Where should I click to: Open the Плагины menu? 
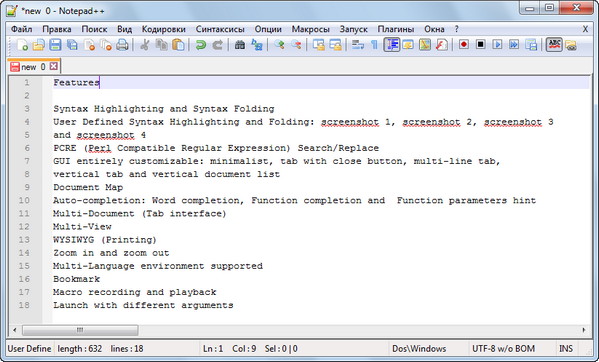[396, 29]
